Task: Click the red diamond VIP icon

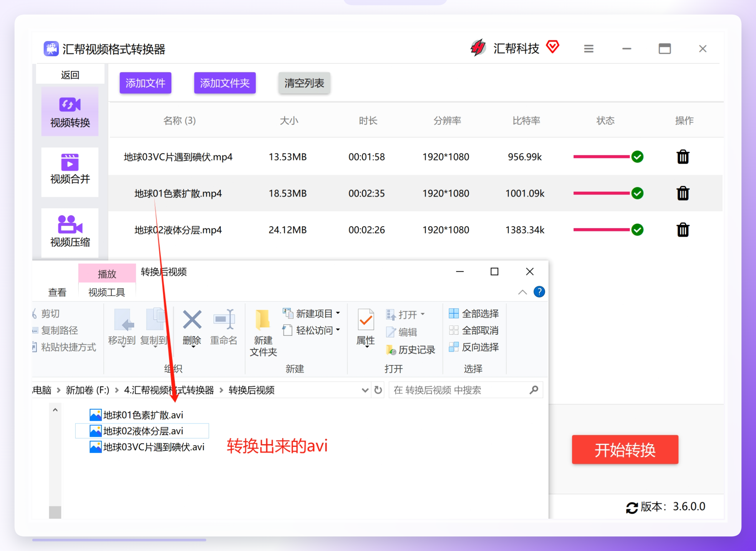Action: point(552,47)
